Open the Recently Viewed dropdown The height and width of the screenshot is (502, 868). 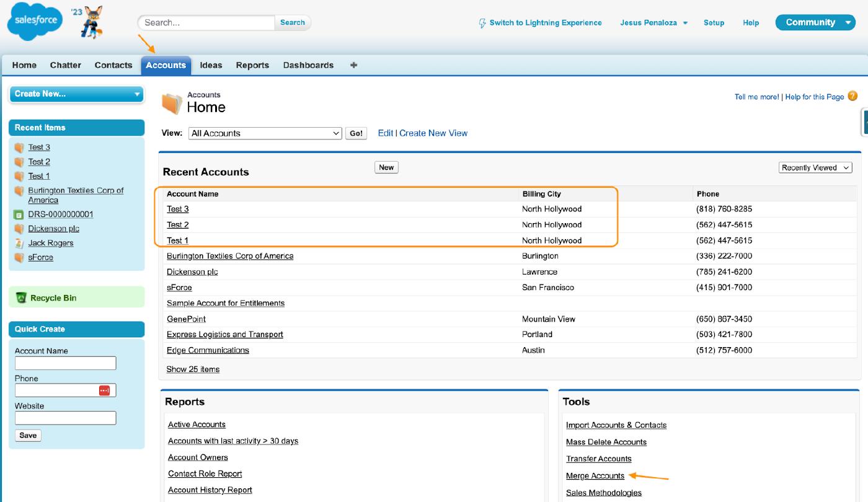point(815,168)
